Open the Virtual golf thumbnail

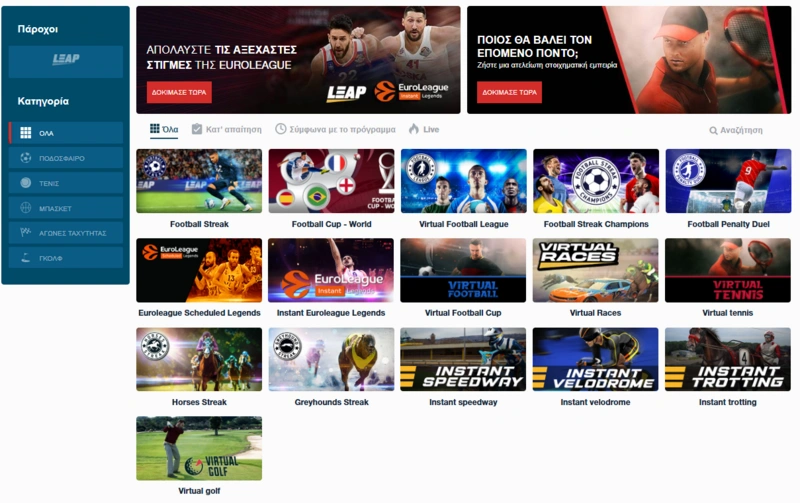point(199,448)
